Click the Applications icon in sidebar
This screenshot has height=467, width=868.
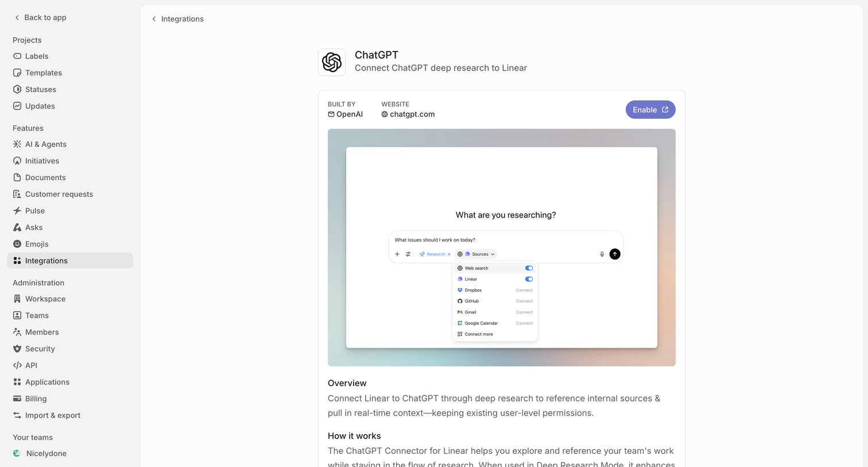point(17,382)
